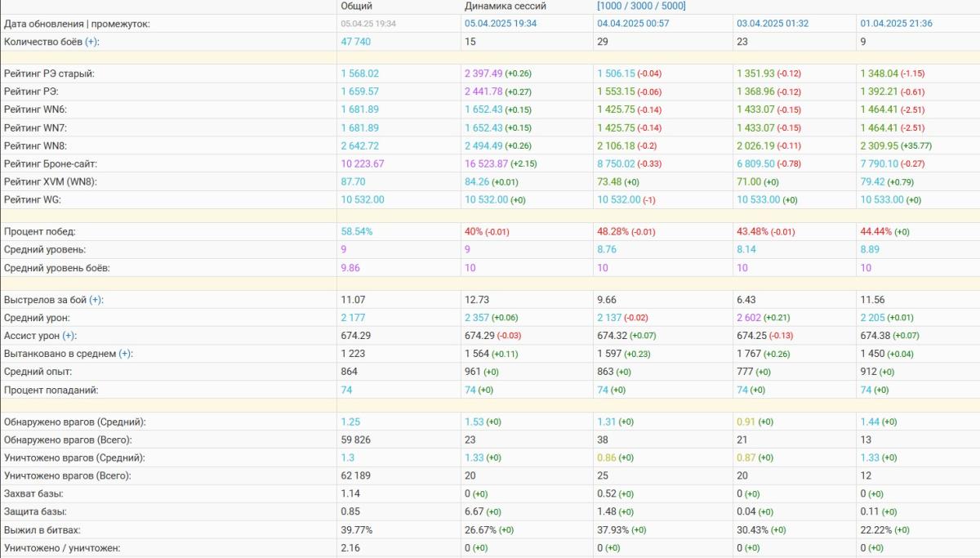Click overall update timestamp 05.04.25 19:34

(x=368, y=24)
